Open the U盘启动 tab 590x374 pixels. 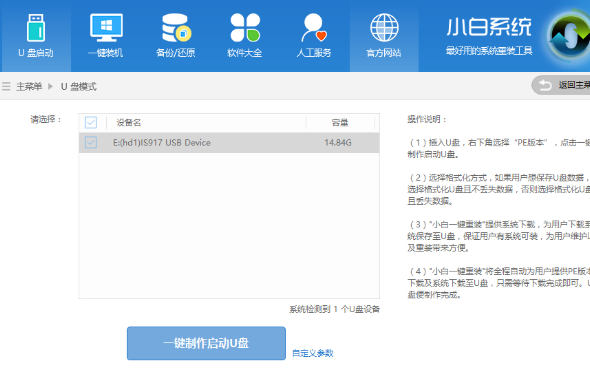pos(36,36)
